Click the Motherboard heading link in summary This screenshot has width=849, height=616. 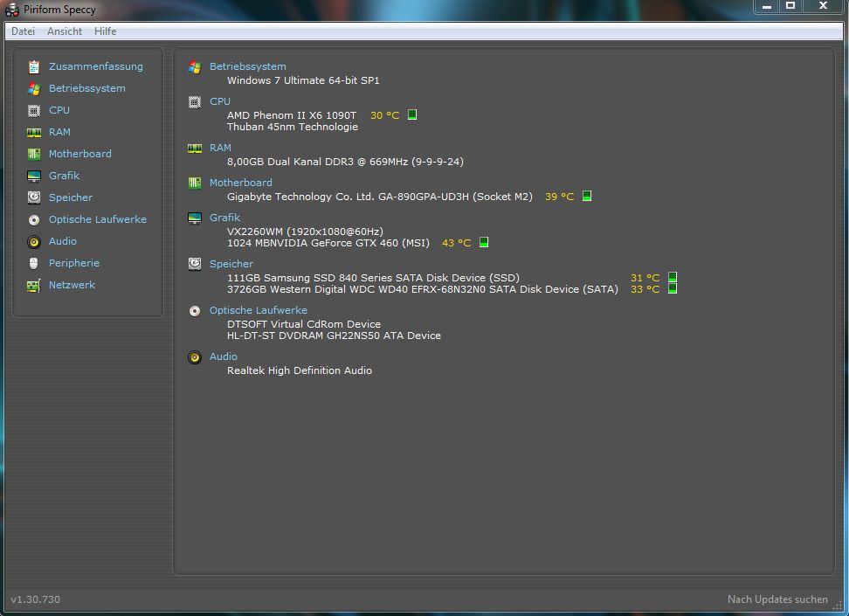click(x=241, y=183)
